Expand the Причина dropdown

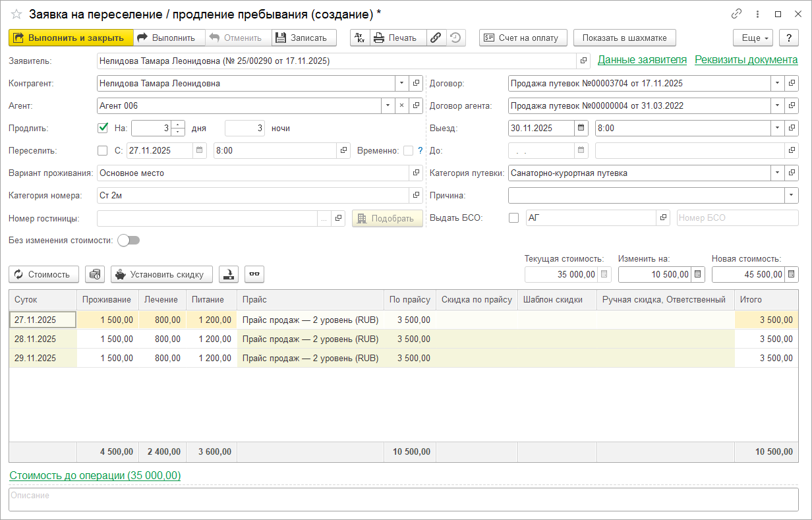click(x=791, y=195)
